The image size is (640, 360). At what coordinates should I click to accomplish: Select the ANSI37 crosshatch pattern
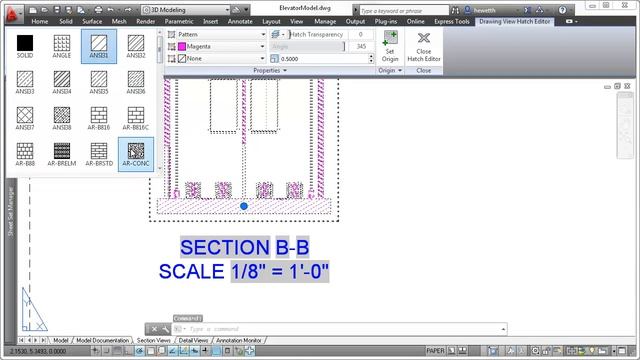coord(25,118)
